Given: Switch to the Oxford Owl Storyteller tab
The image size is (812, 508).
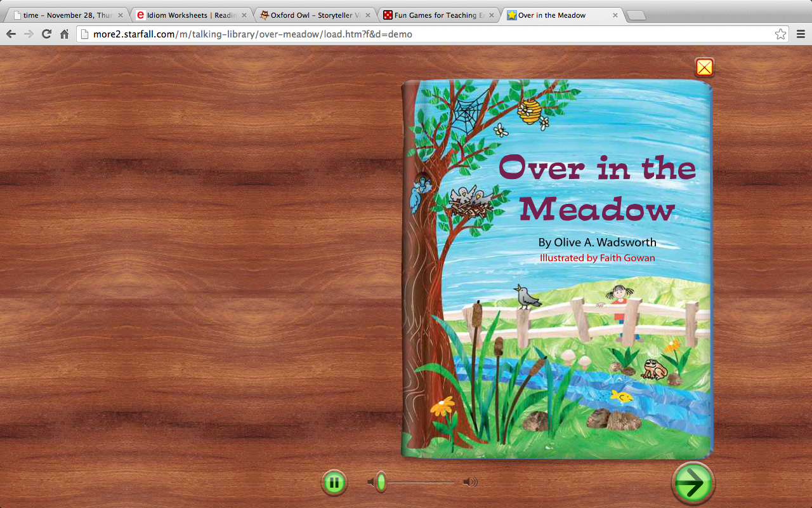Looking at the screenshot, I should (x=314, y=15).
